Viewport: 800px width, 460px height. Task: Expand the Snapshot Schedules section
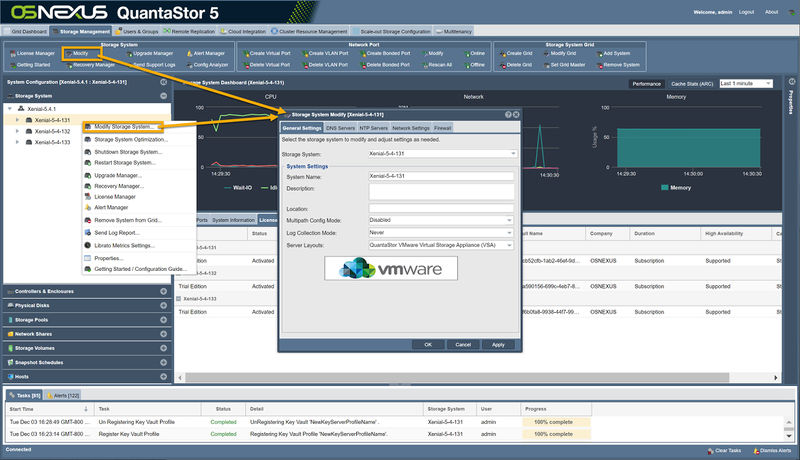163,363
